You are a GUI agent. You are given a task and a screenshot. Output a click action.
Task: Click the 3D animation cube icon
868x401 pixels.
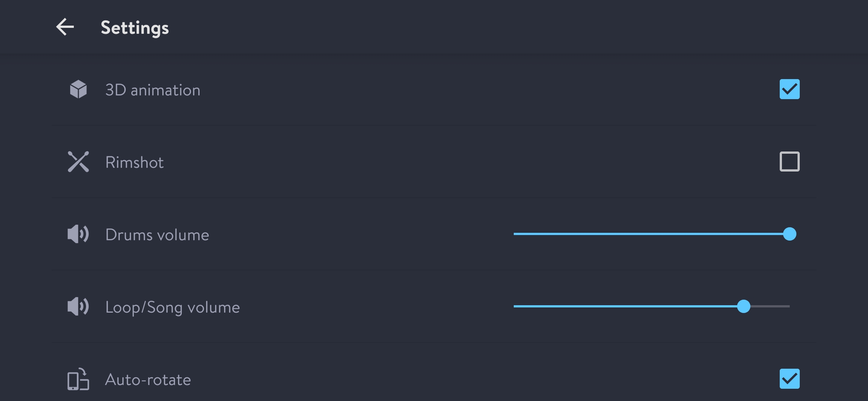tap(78, 89)
